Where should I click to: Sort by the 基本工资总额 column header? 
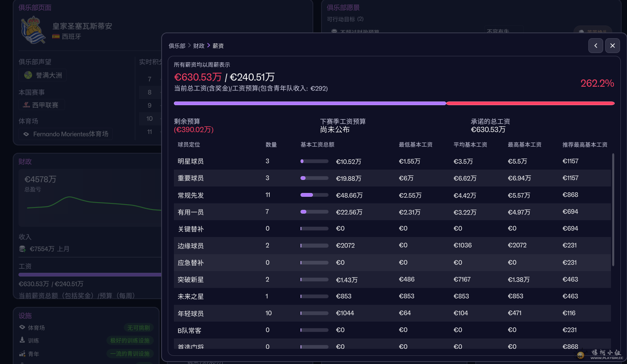[x=317, y=145]
